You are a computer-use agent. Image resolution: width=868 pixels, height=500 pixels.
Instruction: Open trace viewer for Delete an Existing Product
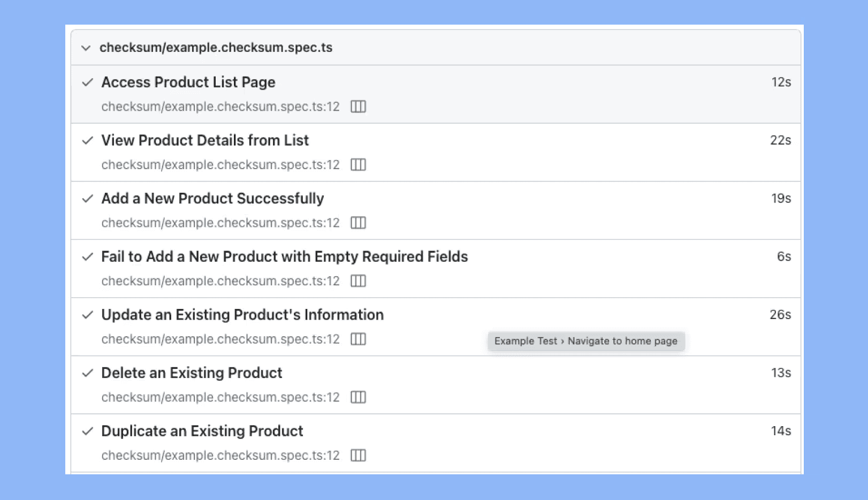point(359,397)
